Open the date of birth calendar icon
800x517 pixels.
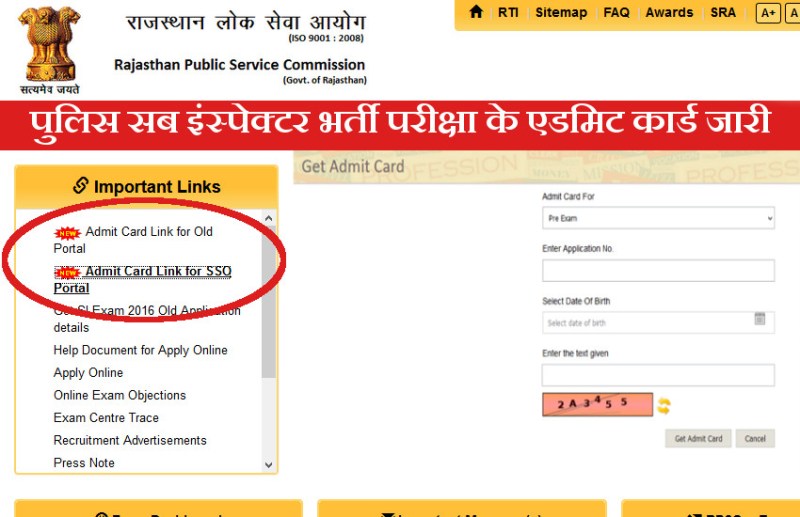(760, 318)
